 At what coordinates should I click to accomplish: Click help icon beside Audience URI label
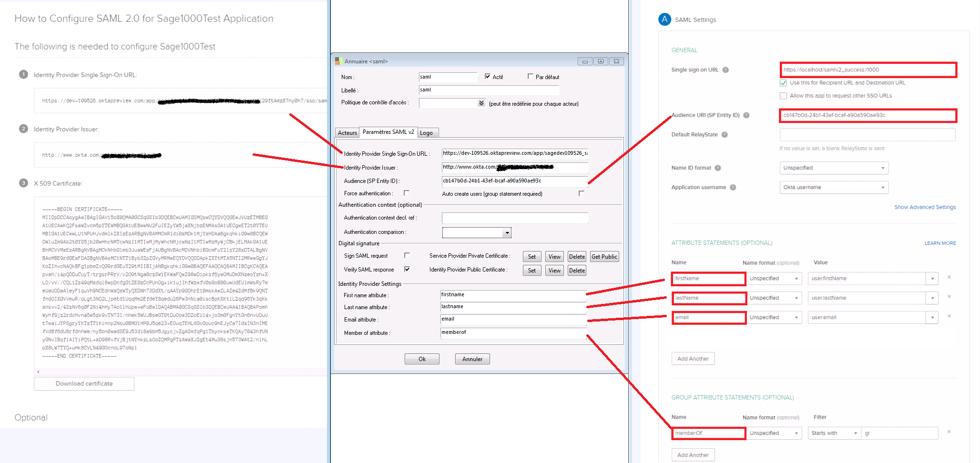pyautogui.click(x=746, y=115)
